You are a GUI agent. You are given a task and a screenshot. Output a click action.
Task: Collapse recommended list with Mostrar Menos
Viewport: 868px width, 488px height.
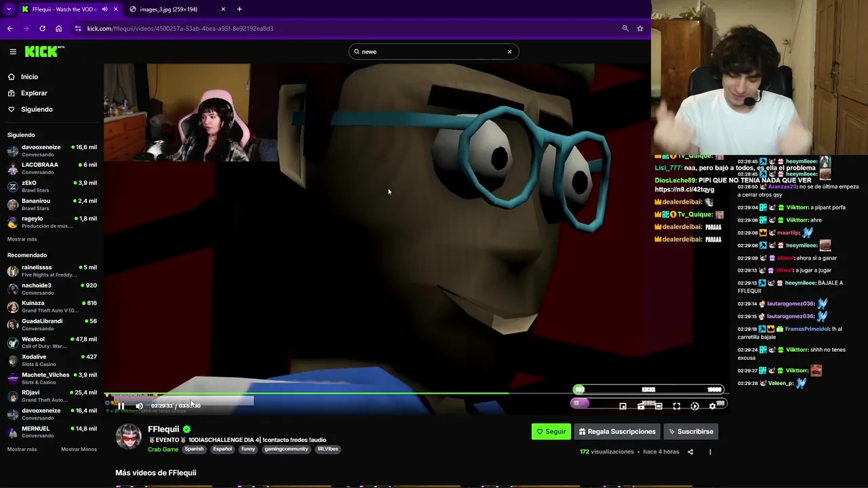coord(79,449)
